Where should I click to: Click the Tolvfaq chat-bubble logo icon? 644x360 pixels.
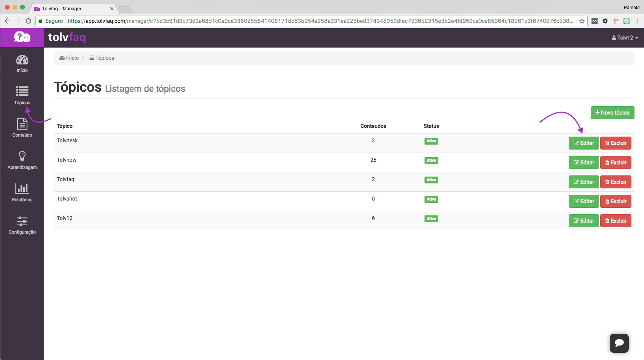pyautogui.click(x=22, y=37)
